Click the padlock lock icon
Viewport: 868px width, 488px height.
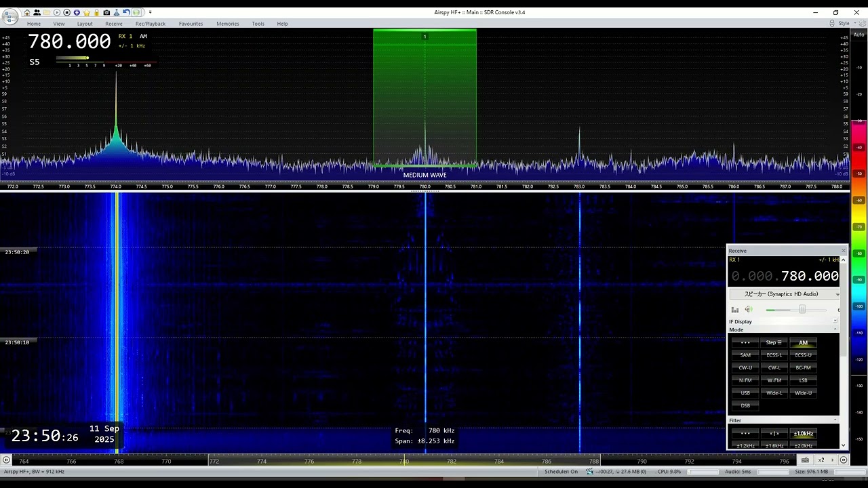(x=96, y=12)
